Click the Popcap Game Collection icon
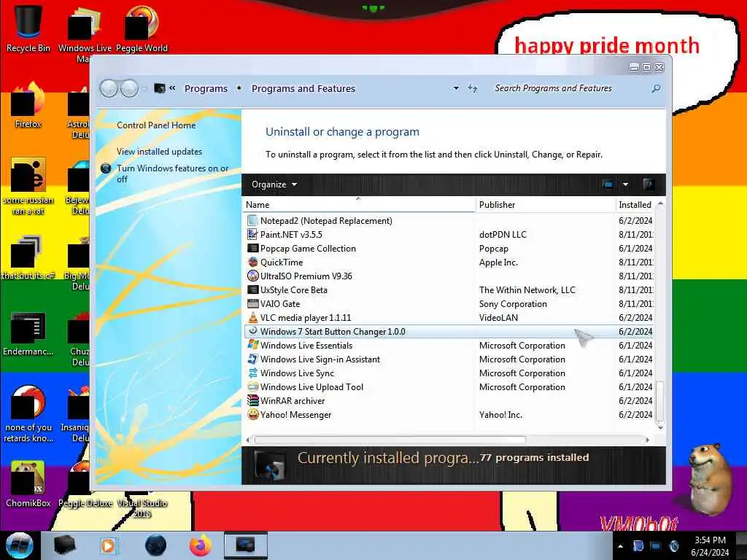Screen dimensions: 747x560 (x=252, y=248)
